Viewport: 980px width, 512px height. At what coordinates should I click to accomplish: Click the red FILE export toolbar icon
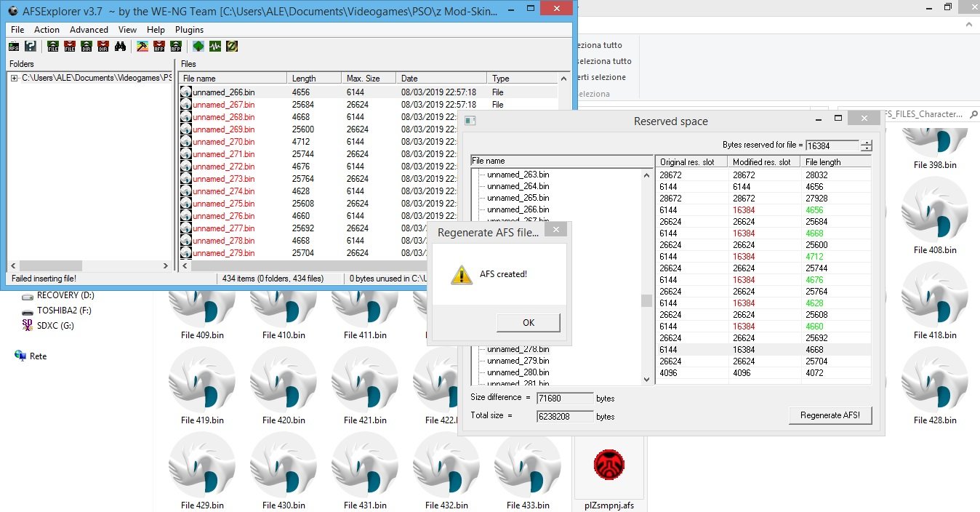(70, 47)
